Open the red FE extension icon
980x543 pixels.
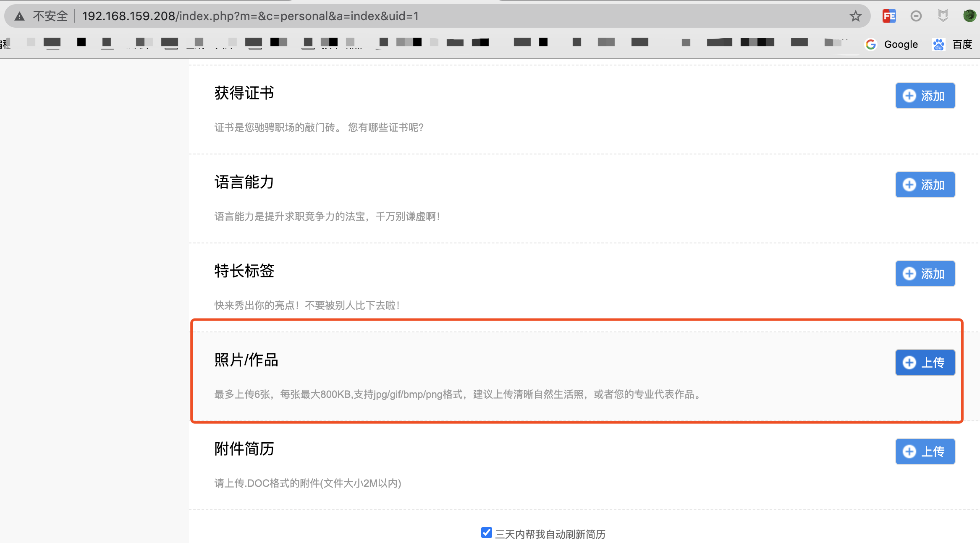[x=889, y=16]
